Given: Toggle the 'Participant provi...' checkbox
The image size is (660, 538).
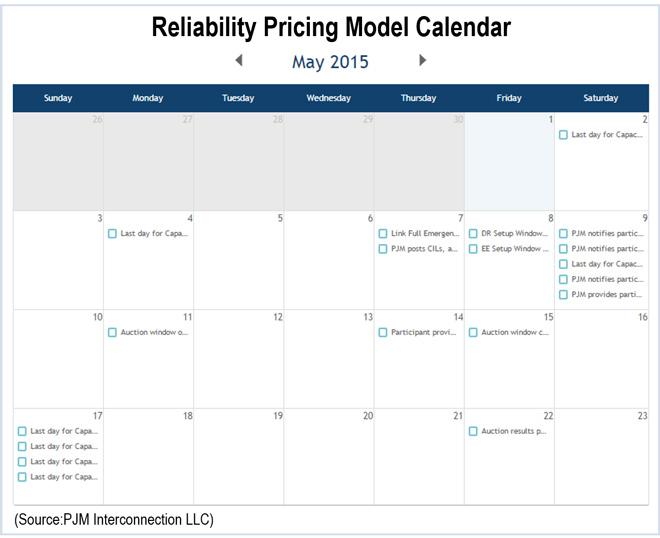Looking at the screenshot, I should 383,332.
